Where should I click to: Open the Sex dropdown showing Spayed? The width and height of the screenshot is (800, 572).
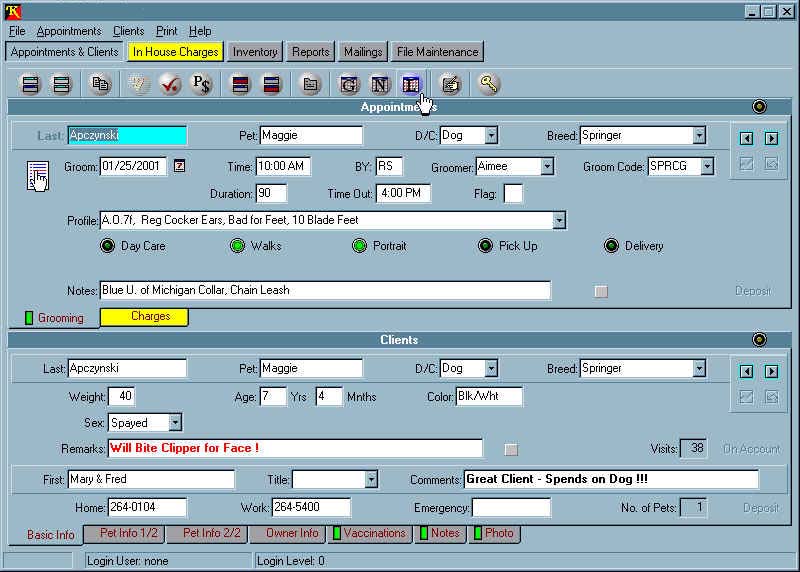175,422
